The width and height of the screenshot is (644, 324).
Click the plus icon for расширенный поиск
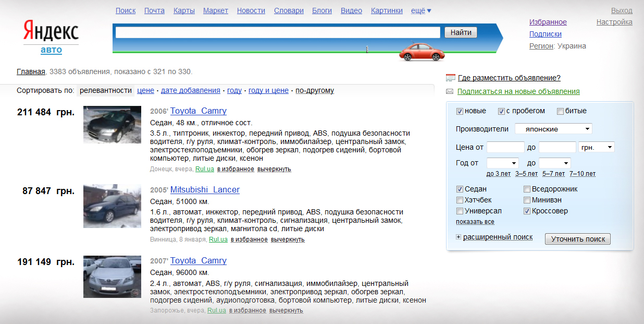point(459,237)
